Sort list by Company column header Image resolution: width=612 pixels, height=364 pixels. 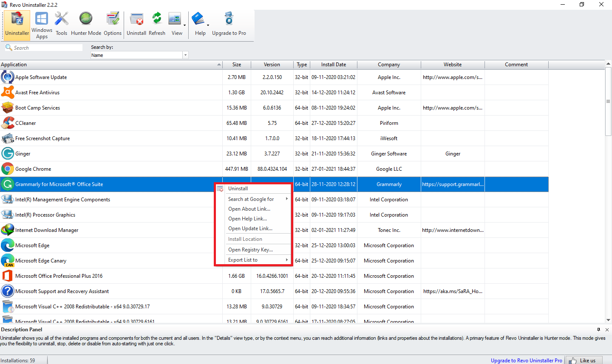point(389,65)
